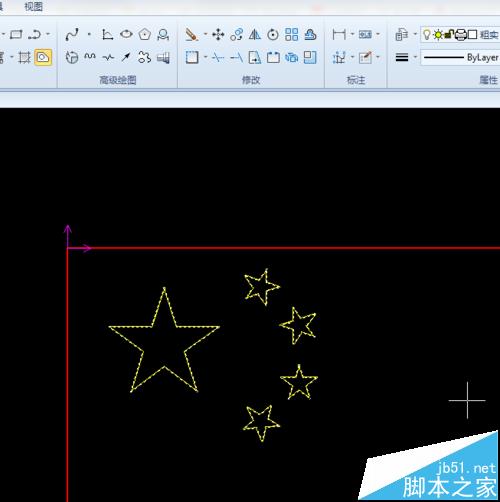This screenshot has height=502, width=500.
Task: Select the Arrow drawing tool
Action: click(x=126, y=57)
